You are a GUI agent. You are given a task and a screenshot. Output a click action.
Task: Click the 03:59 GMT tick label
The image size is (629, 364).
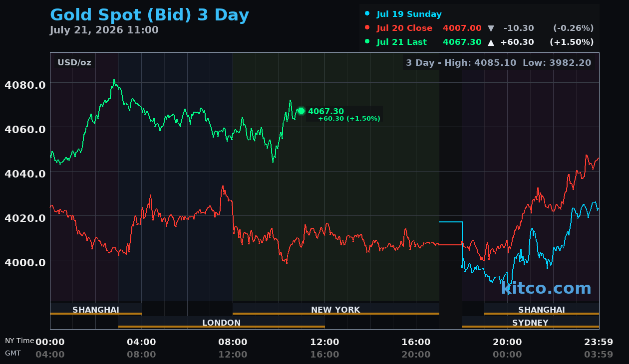[599, 355]
